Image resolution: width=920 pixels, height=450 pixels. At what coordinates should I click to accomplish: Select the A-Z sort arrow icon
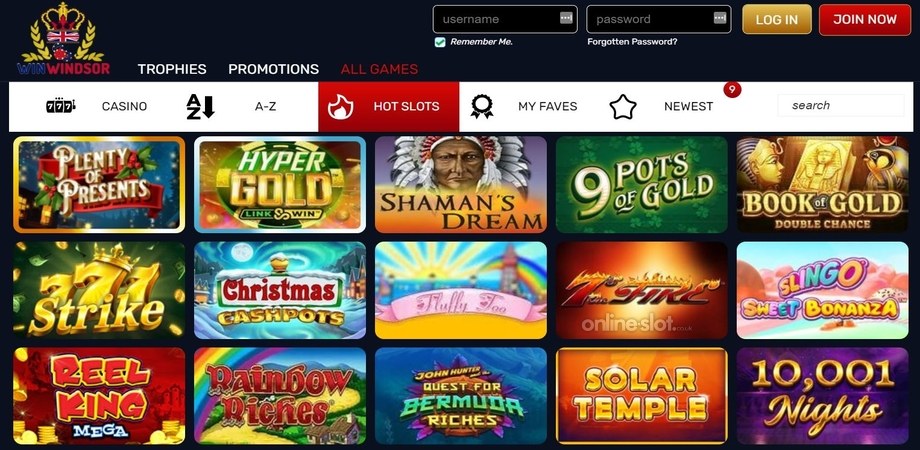[200, 107]
